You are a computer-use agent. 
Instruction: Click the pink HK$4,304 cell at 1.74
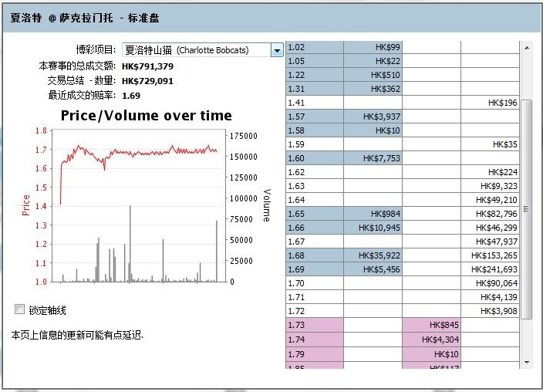(x=432, y=339)
